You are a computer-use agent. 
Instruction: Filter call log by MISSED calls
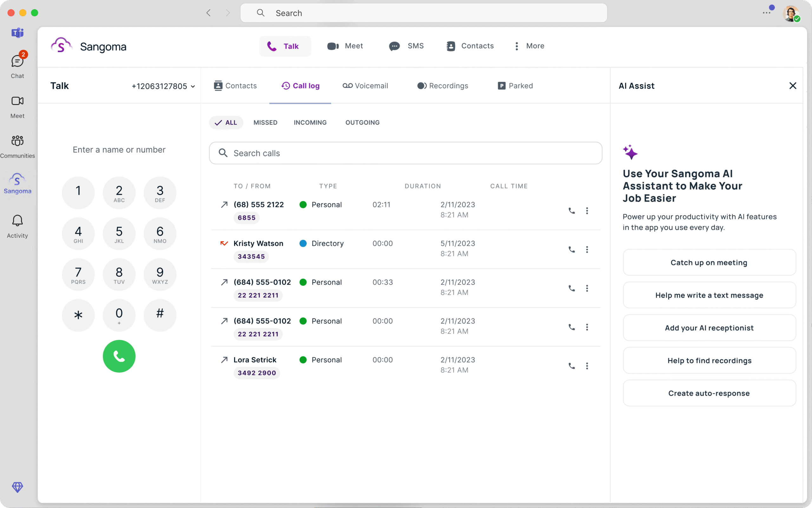[265, 123]
